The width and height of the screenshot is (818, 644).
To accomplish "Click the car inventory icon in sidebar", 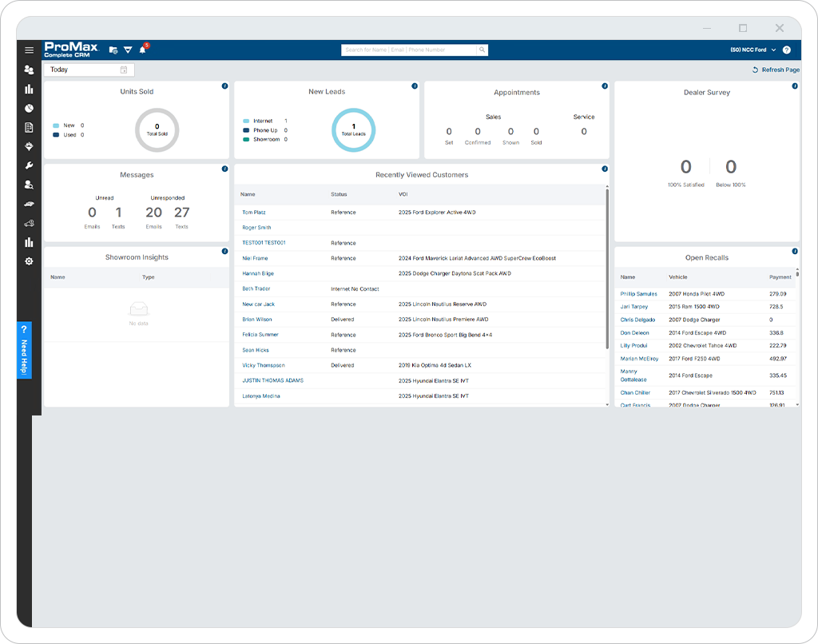I will pos(30,204).
